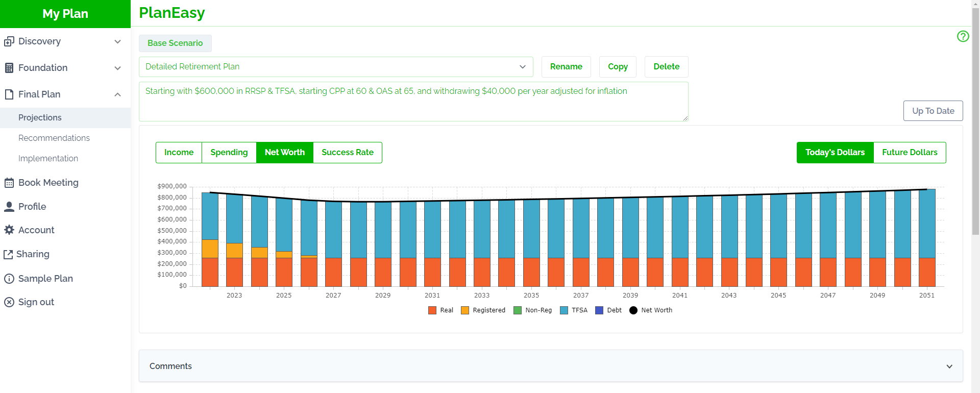Click the $900,000 axis label
The height and width of the screenshot is (393, 980).
(x=172, y=186)
